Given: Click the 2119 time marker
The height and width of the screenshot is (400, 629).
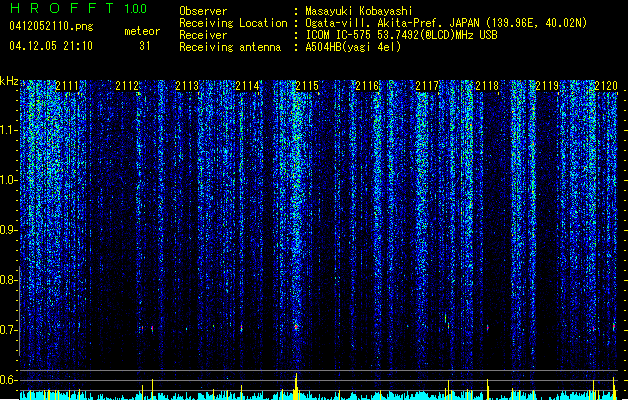Looking at the screenshot, I should pyautogui.click(x=547, y=86).
